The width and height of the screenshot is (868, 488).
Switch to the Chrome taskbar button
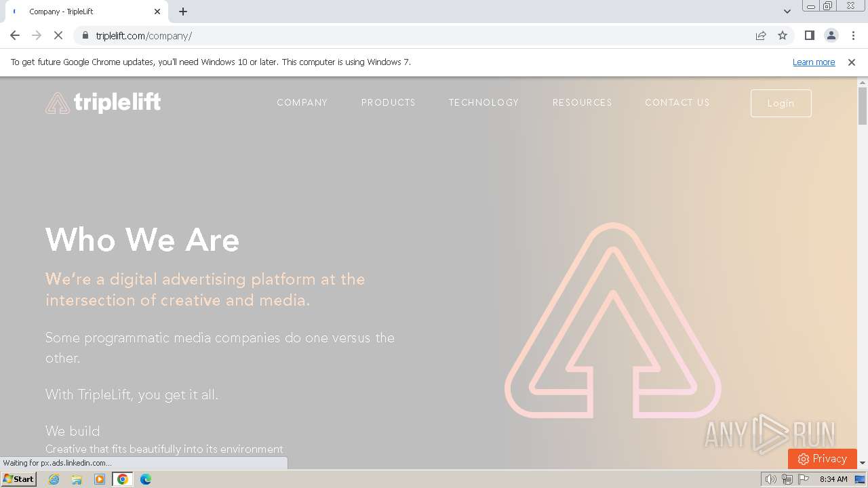(123, 479)
